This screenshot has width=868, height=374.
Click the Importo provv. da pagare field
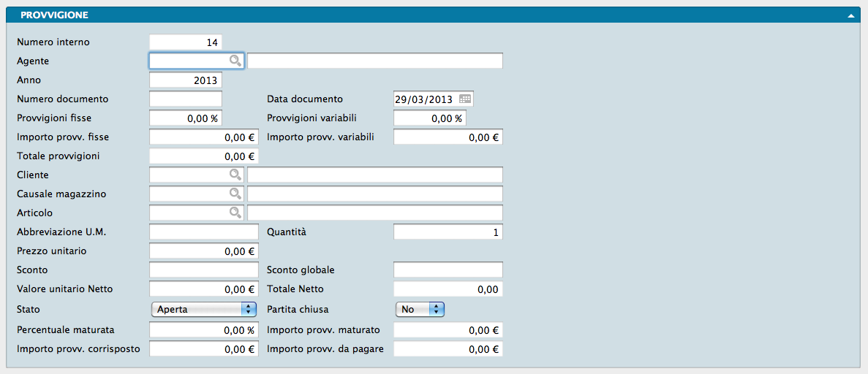tap(448, 349)
